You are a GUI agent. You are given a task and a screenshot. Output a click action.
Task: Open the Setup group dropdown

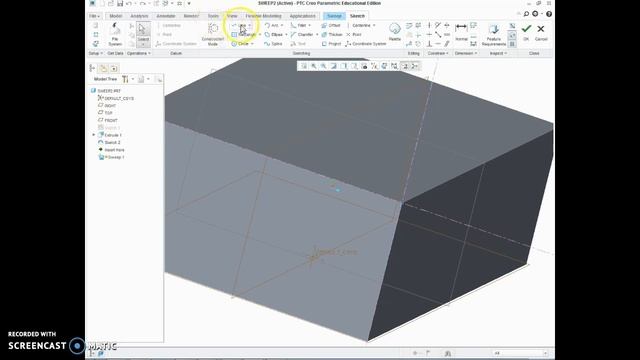pos(95,53)
